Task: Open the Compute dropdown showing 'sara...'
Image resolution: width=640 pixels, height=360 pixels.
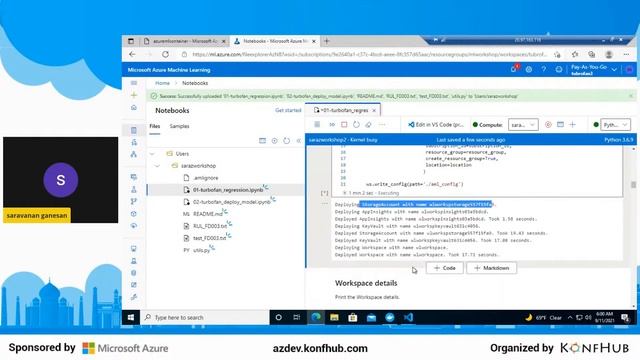Action: (x=523, y=124)
